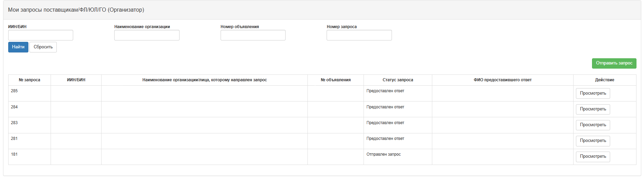
Task: View request 181 with Просмотреть button
Action: tap(593, 156)
